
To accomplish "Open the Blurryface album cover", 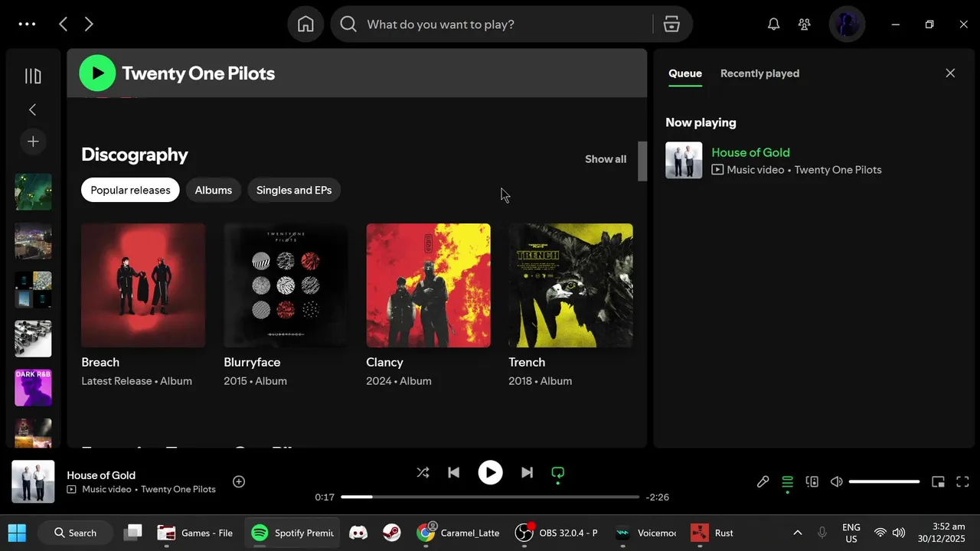I will pyautogui.click(x=286, y=285).
